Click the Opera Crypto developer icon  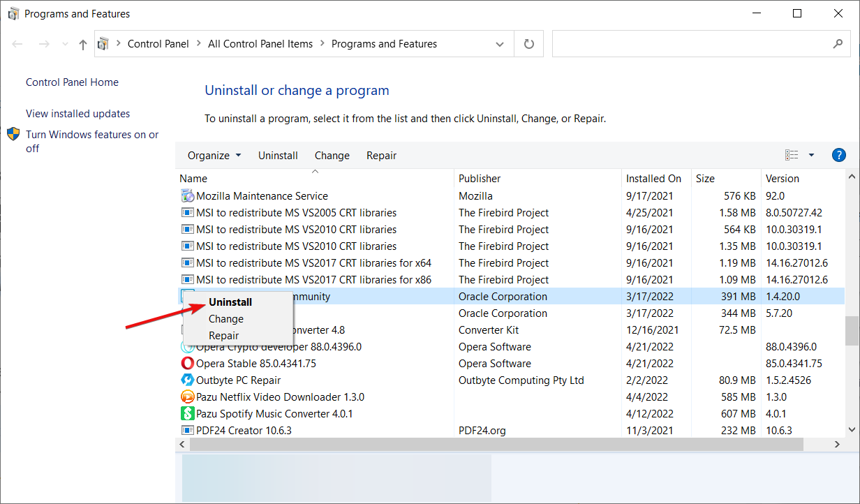click(187, 347)
